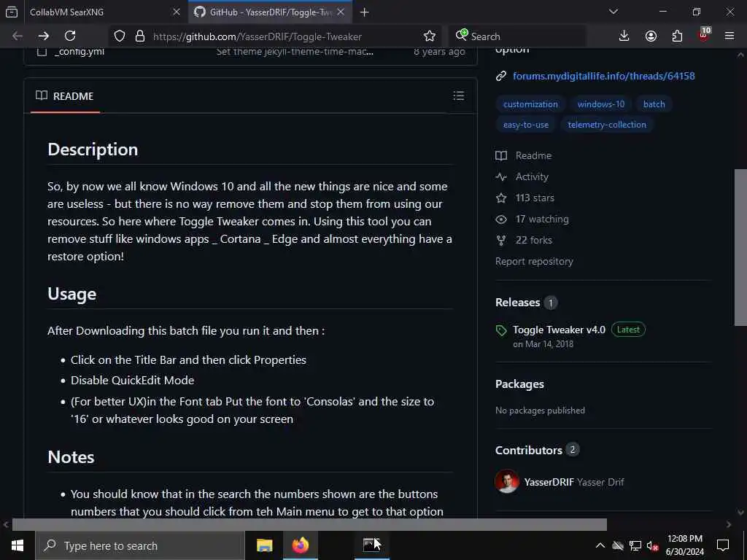Open the Packages heading link
The height and width of the screenshot is (560, 747).
tap(519, 384)
